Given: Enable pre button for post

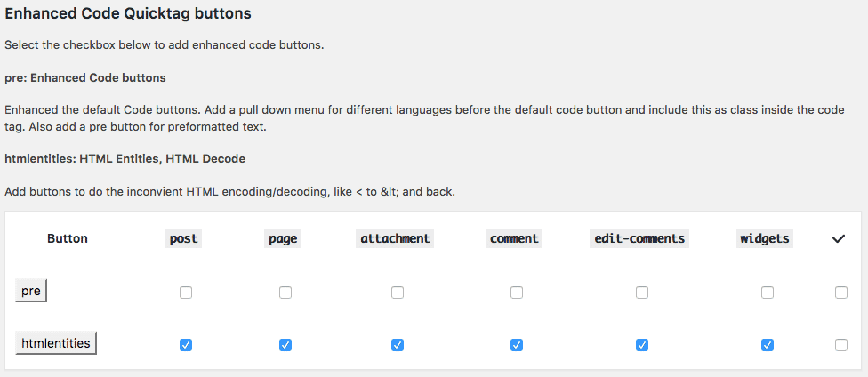Looking at the screenshot, I should click(x=186, y=293).
